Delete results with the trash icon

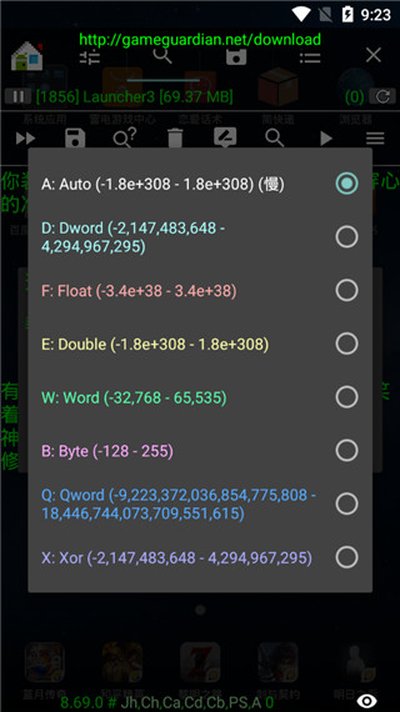175,138
